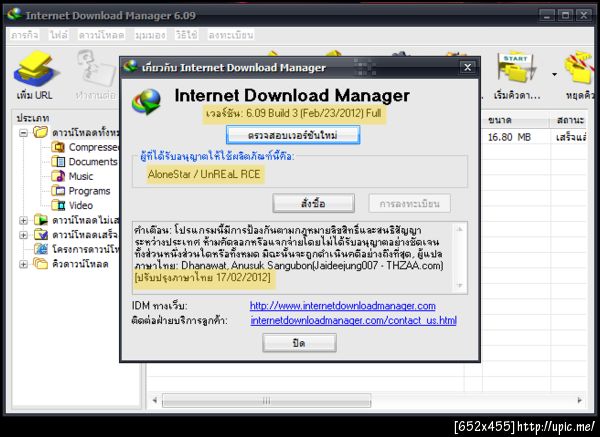The height and width of the screenshot is (437, 600).
Task: Click the download queues folder icon
Action: (x=41, y=263)
